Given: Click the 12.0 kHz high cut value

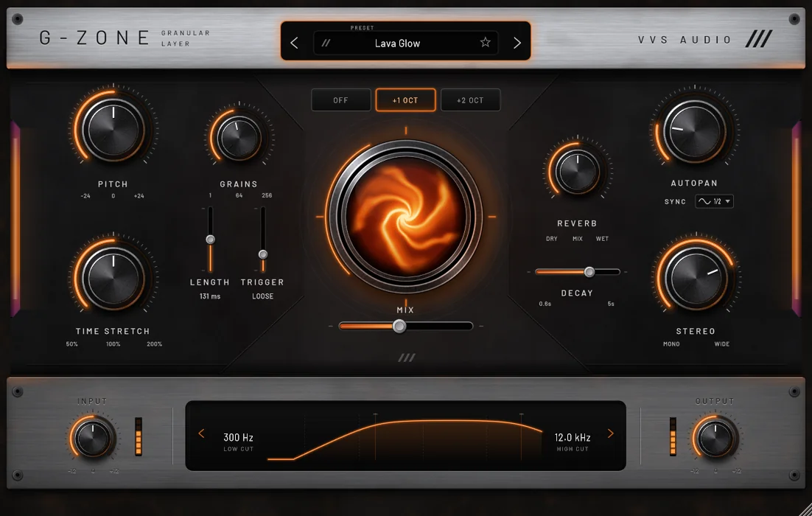Looking at the screenshot, I should click(x=573, y=438).
